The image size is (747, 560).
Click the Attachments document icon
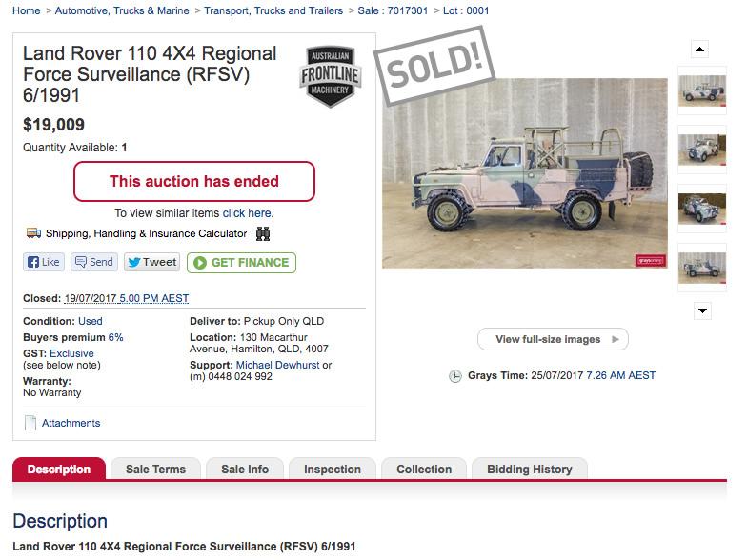point(30,423)
